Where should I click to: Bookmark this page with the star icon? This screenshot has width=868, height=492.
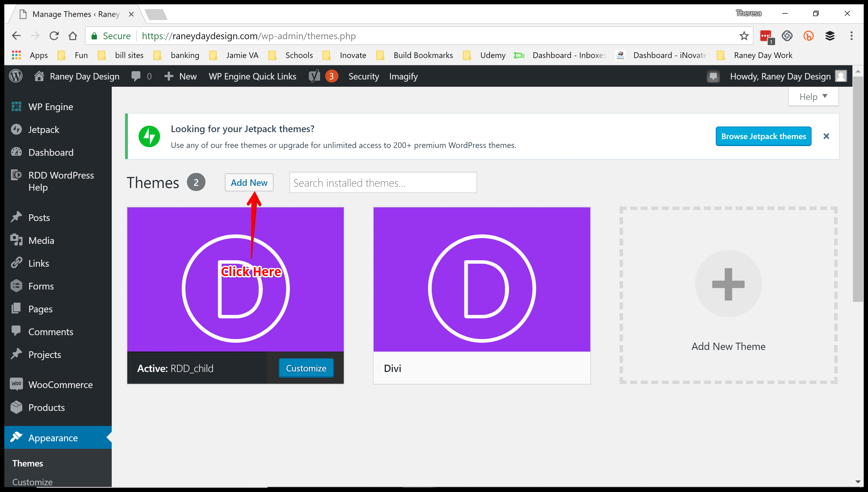(x=744, y=36)
